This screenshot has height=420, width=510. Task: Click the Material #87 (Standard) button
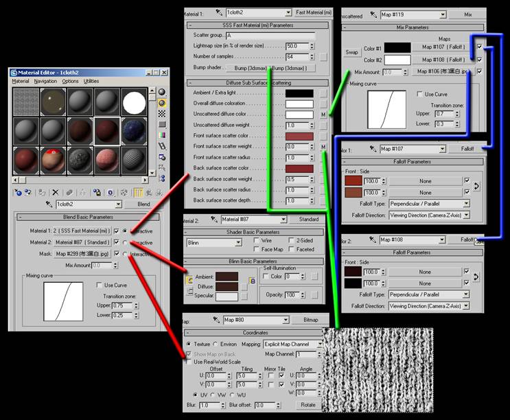coord(82,242)
